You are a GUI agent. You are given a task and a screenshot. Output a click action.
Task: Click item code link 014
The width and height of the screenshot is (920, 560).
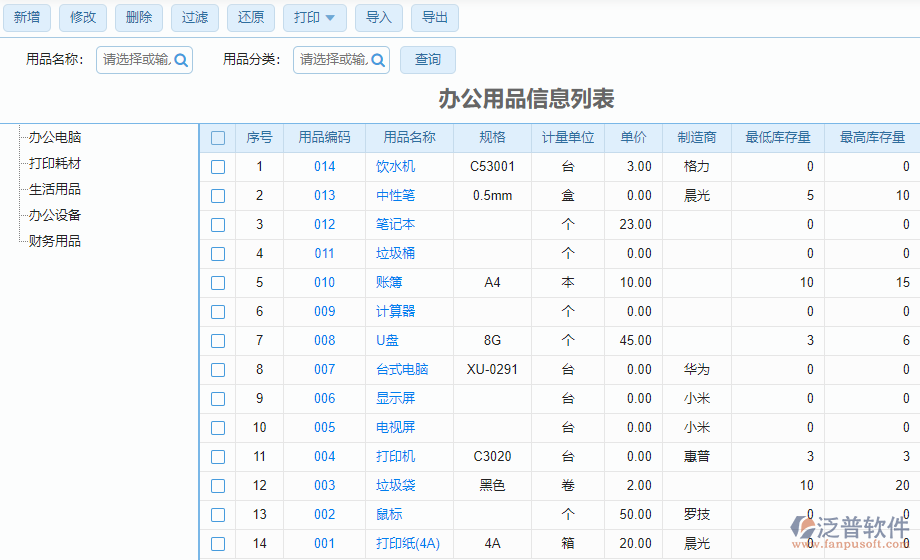(x=325, y=167)
